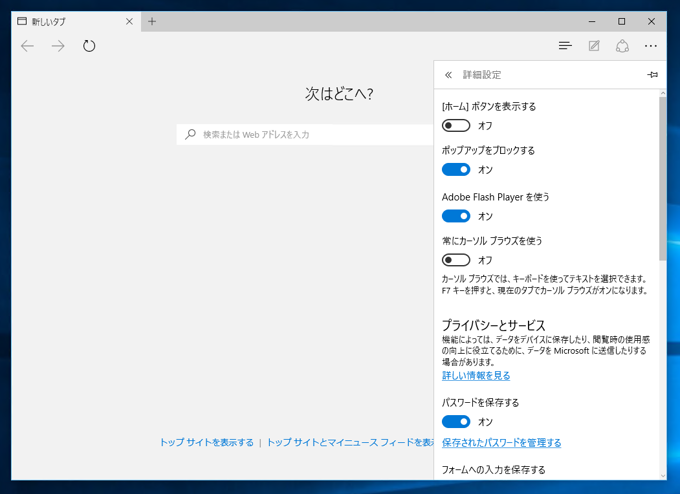Click the settings pane scrollbar thumb
Screen dimensions: 680x494
[662, 179]
